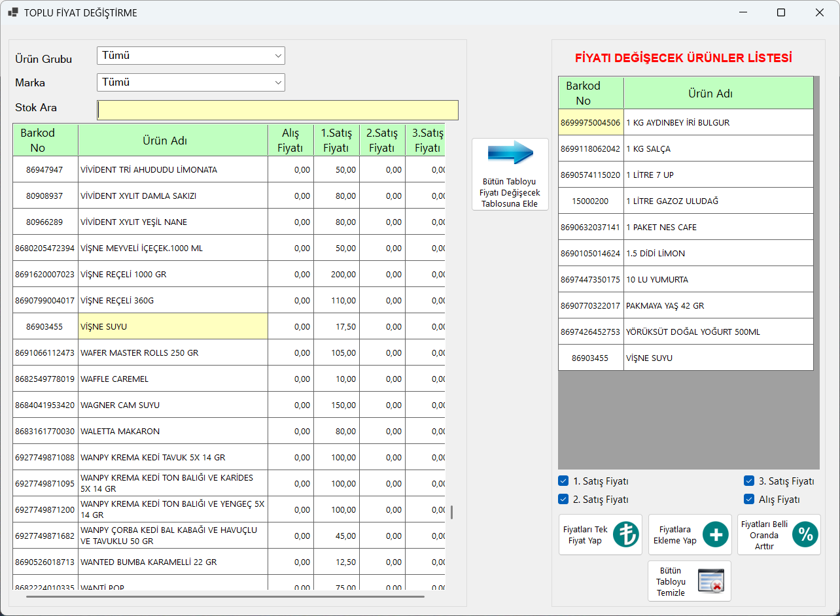Select 1 KG SALÇA in the right list
The height and width of the screenshot is (616, 840).
pos(718,148)
